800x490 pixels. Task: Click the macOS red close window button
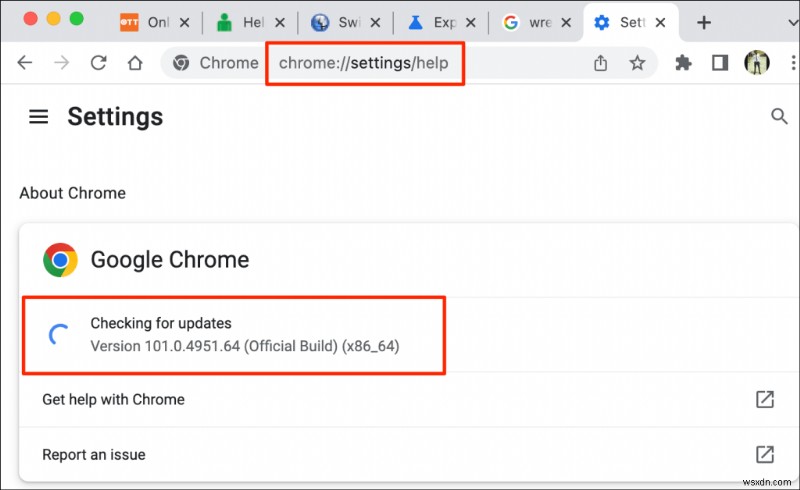(x=31, y=19)
